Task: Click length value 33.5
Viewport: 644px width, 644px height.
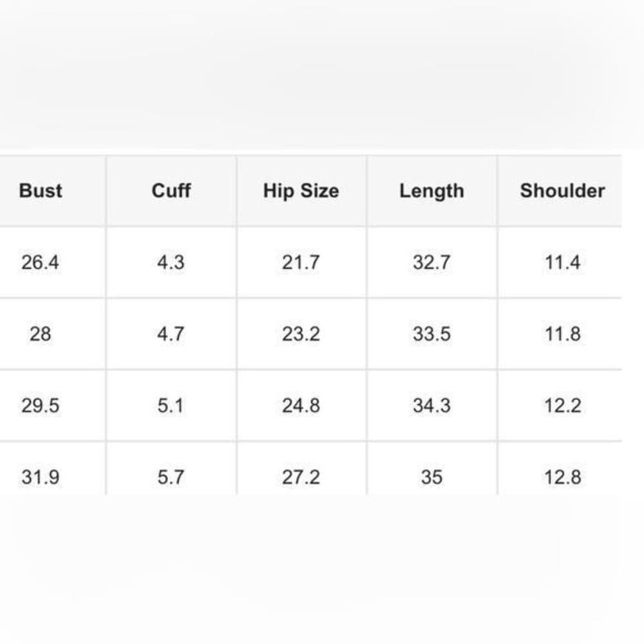Action: tap(431, 334)
